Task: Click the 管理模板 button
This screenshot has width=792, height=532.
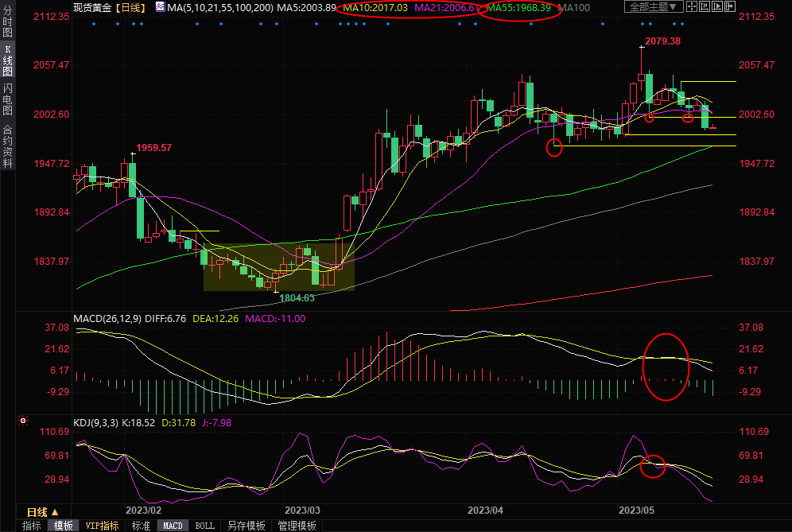Action: (x=296, y=526)
